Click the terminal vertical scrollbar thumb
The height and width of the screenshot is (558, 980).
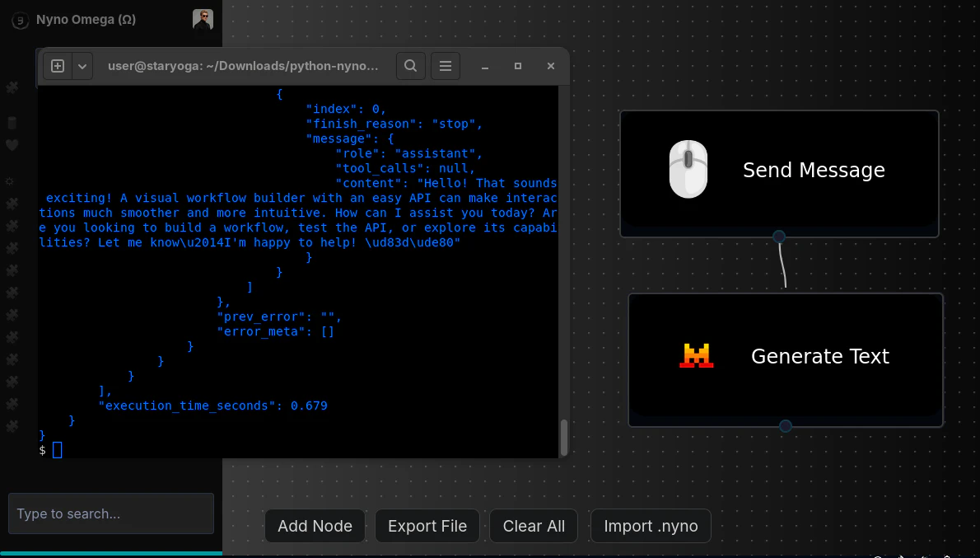point(564,437)
